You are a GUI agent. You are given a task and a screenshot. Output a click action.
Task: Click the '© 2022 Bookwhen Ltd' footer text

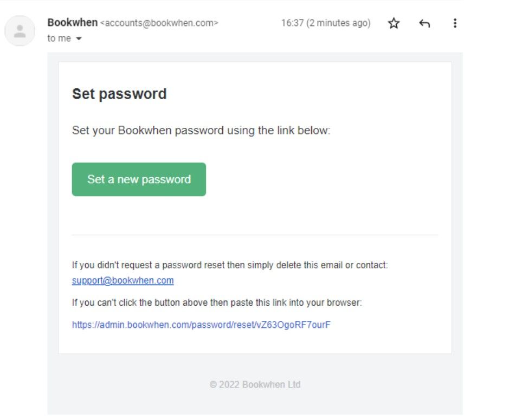[x=255, y=384]
